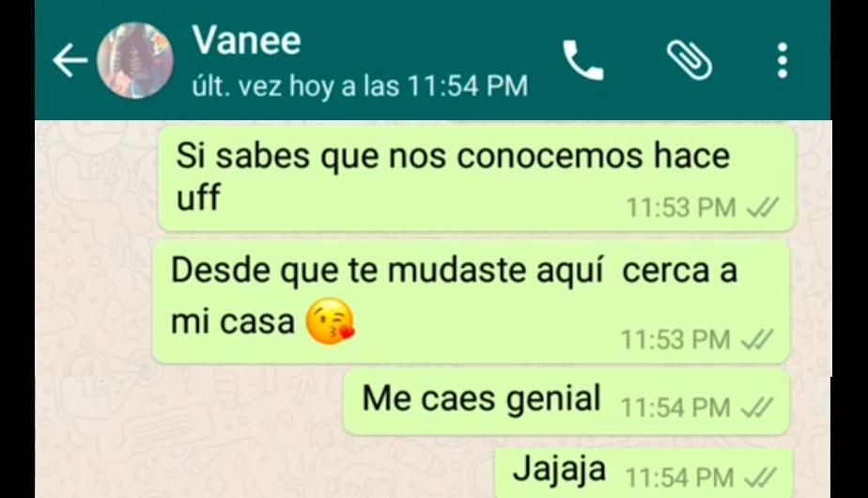Select the 'Desde que te mudaste' message
This screenshot has width=868, height=498.
(471, 303)
